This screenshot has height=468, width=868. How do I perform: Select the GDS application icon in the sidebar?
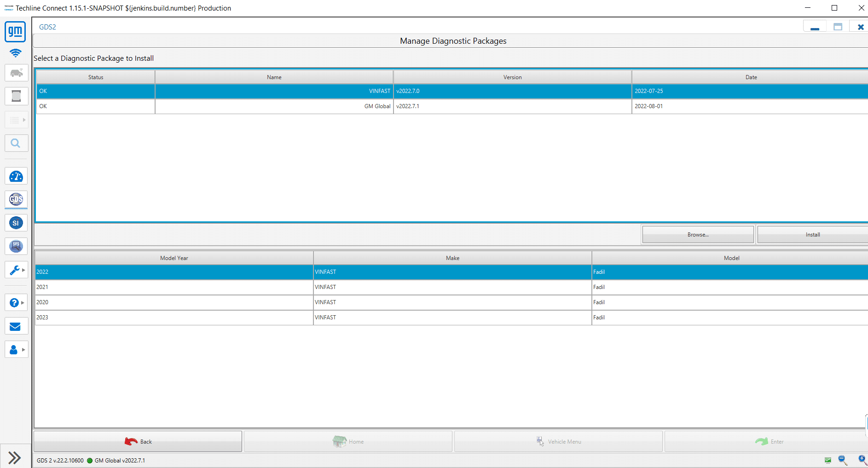coord(16,199)
